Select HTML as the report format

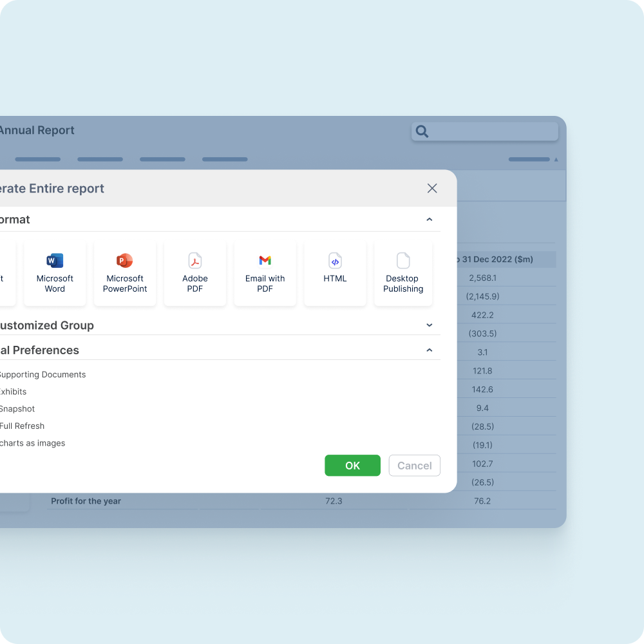click(x=335, y=273)
